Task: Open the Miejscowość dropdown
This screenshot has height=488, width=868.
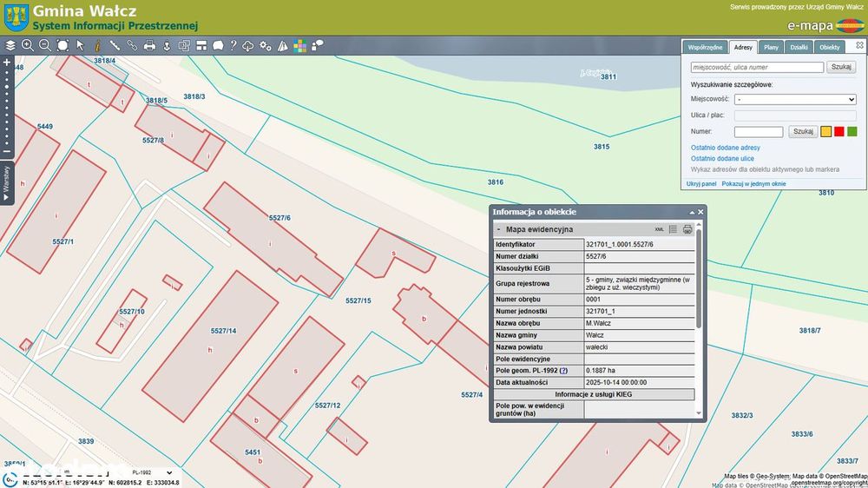Action: 795,100
